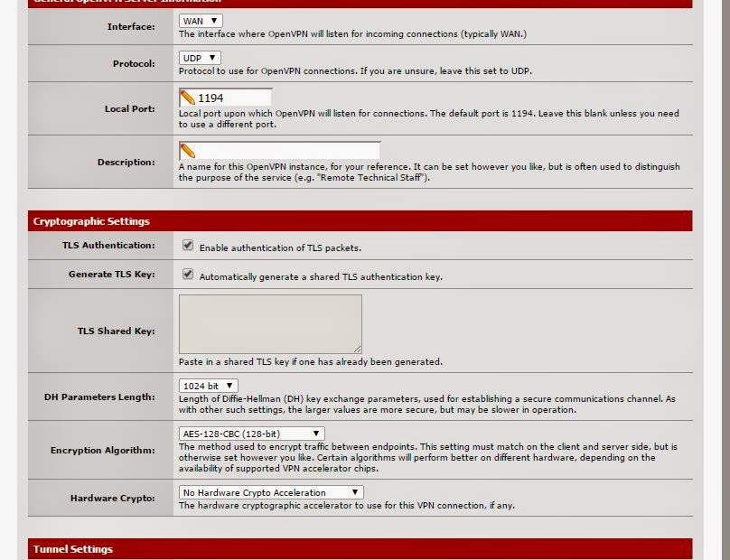Click inside the TLS Shared Key textarea
Viewport: 730px width, 560px height.
pos(270,323)
